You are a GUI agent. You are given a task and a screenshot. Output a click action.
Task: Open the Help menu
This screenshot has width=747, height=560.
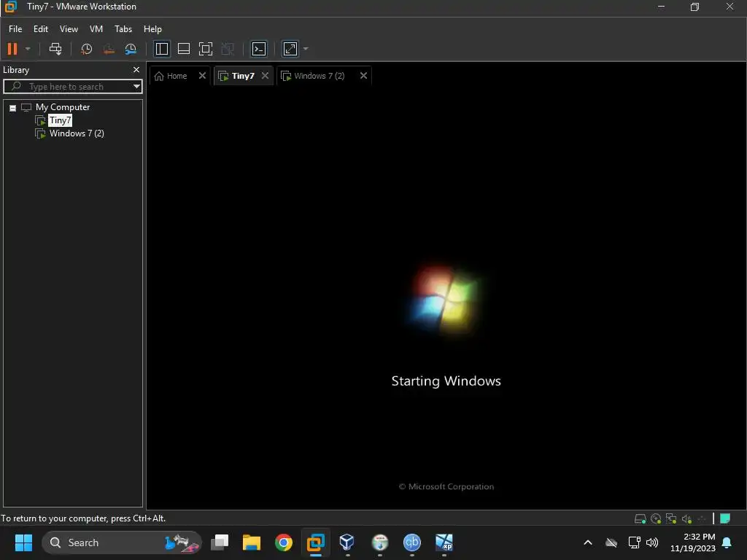tap(152, 29)
